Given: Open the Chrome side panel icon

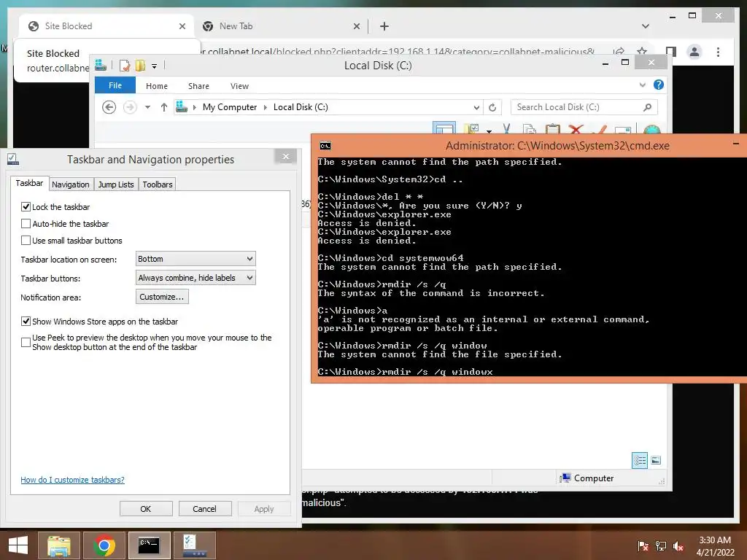Looking at the screenshot, I should tap(671, 52).
